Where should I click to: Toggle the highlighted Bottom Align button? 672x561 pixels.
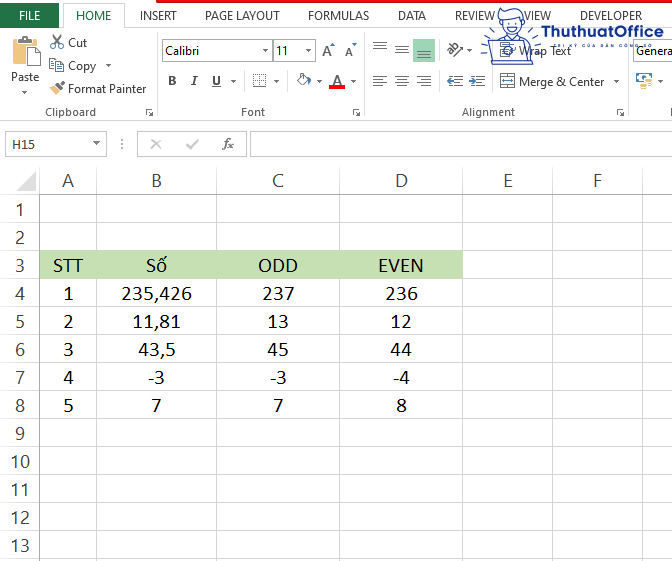pyautogui.click(x=424, y=50)
